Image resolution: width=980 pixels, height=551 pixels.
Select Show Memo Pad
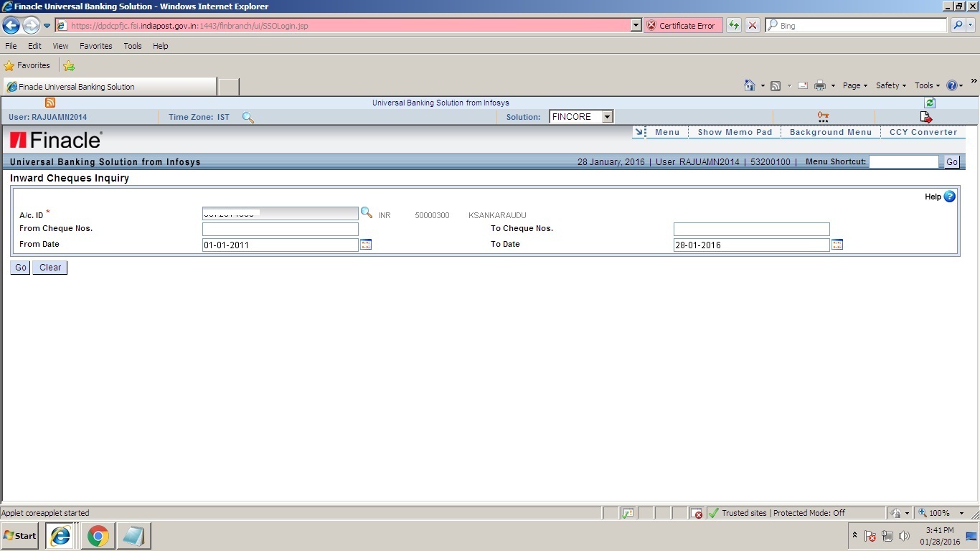[x=734, y=131]
